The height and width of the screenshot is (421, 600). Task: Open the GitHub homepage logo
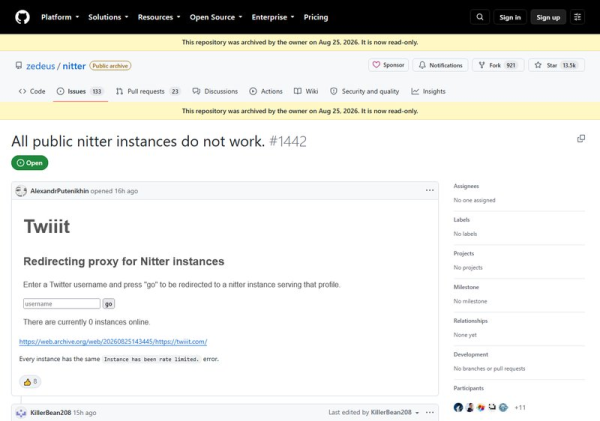(22, 17)
